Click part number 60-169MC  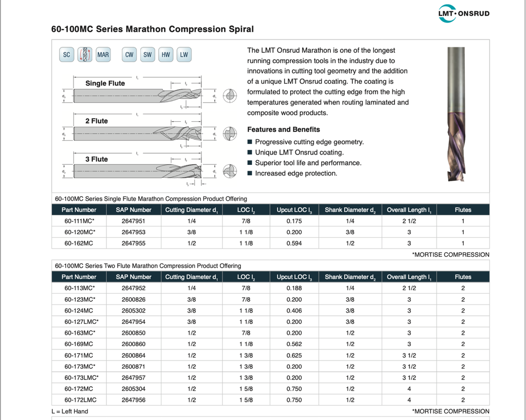click(x=79, y=344)
